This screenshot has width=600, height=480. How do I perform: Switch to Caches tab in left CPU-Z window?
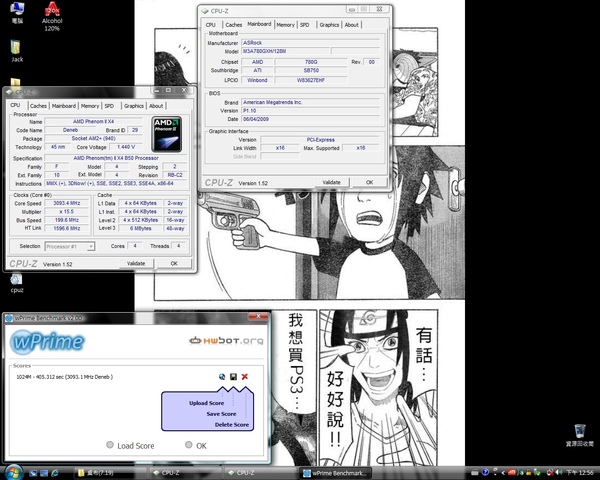[x=38, y=106]
